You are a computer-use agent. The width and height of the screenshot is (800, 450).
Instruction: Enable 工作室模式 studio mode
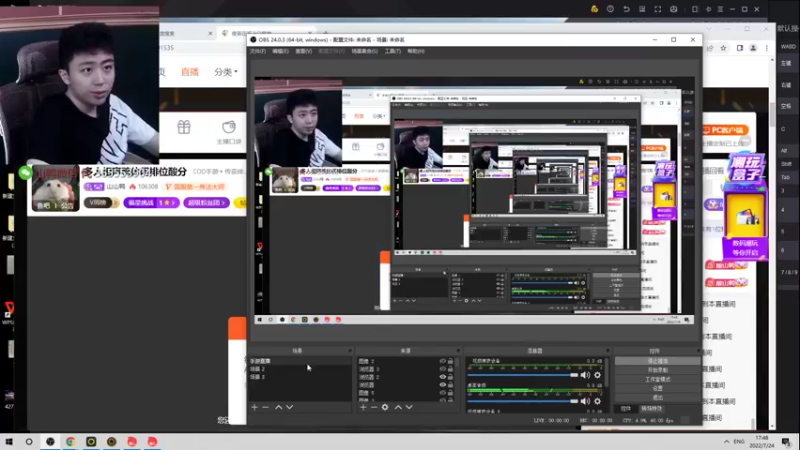point(657,379)
